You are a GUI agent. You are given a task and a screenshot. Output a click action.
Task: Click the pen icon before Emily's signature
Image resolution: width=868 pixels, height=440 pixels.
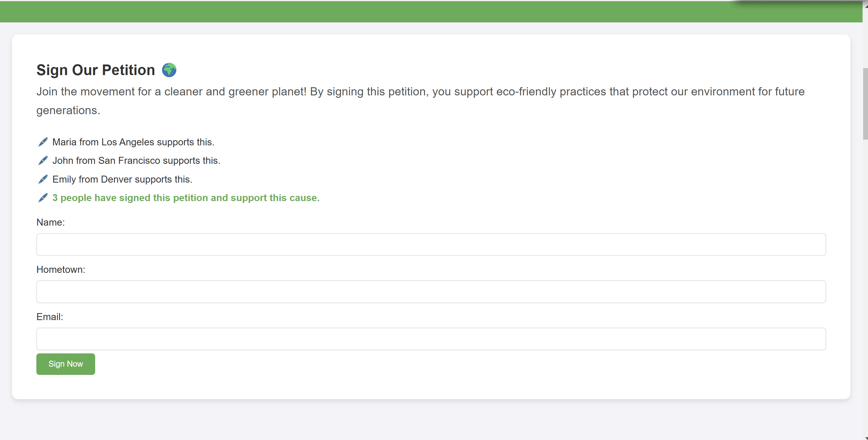43,180
